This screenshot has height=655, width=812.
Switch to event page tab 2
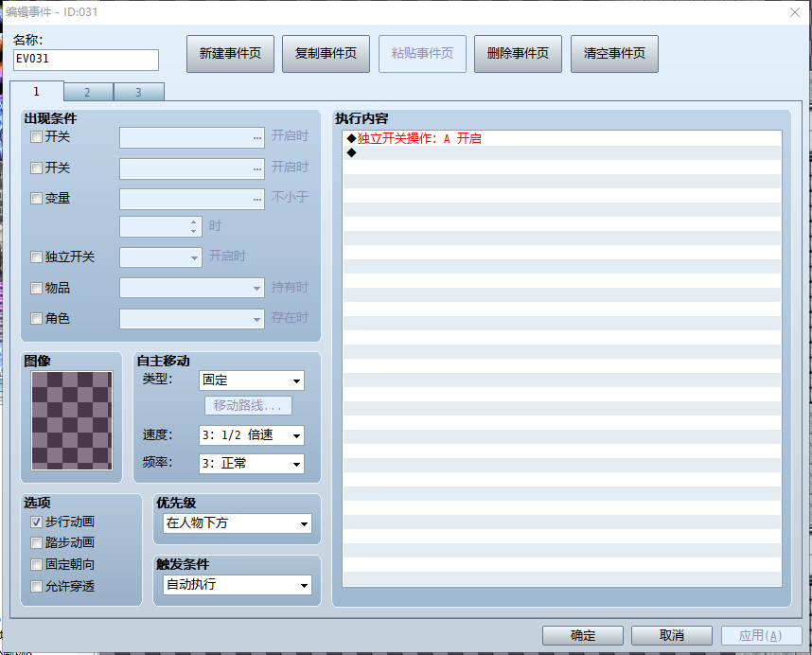pyautogui.click(x=88, y=92)
